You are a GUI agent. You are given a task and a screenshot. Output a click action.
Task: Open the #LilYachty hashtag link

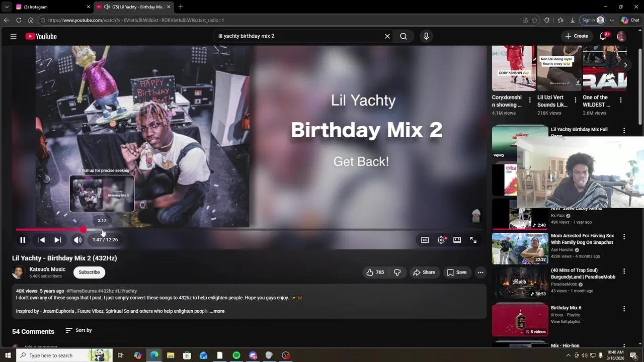click(x=126, y=291)
